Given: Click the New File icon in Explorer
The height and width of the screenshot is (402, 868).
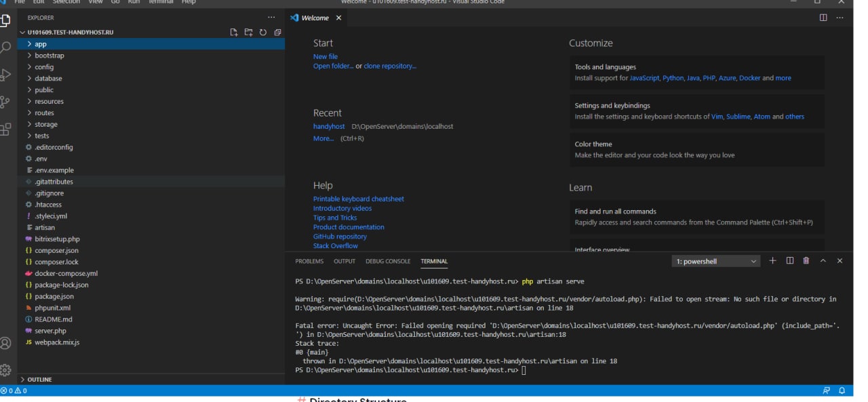Looking at the screenshot, I should click(x=234, y=32).
